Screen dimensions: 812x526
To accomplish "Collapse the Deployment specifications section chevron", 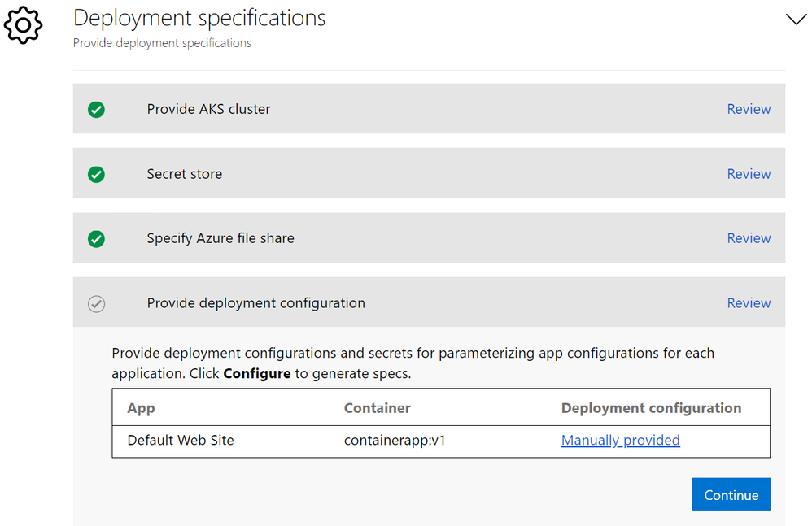I will [x=796, y=20].
